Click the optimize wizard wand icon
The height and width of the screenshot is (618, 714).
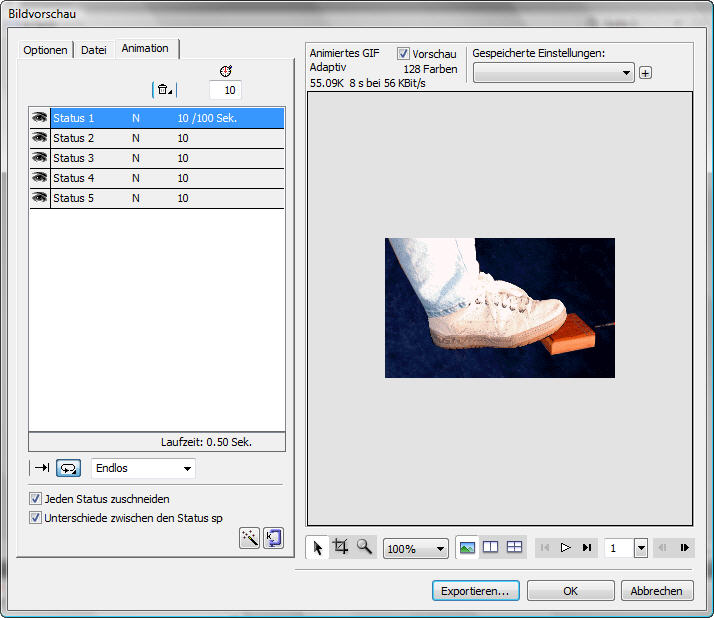[250, 538]
